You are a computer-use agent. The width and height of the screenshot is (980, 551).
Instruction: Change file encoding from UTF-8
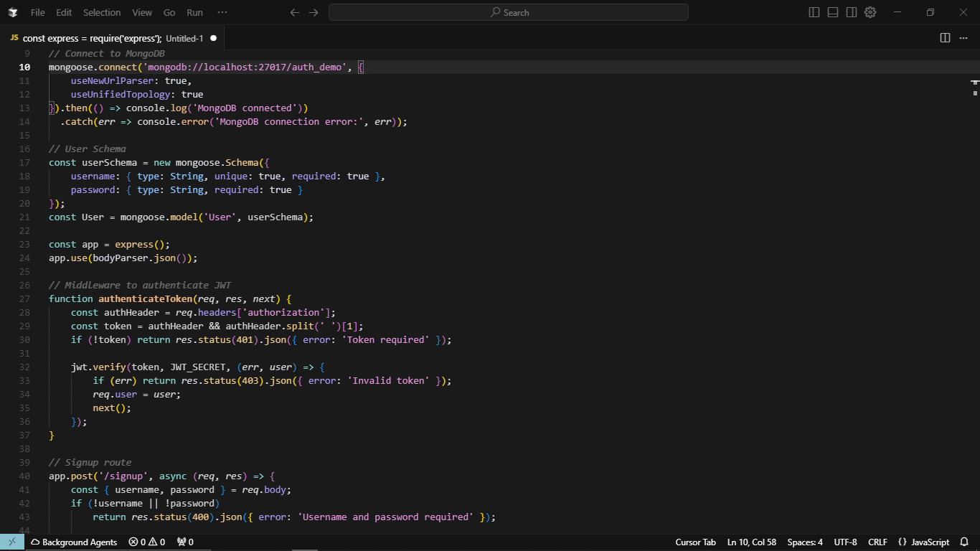pos(845,542)
